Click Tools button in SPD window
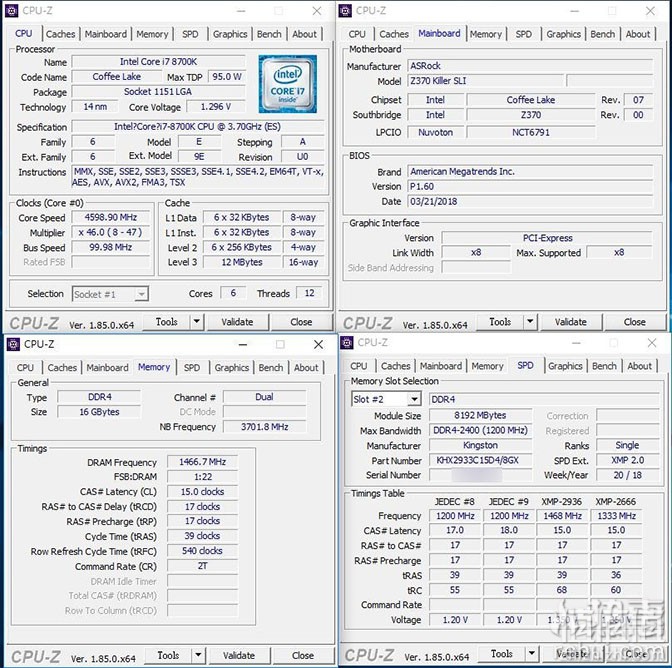The image size is (672, 668). 501,654
